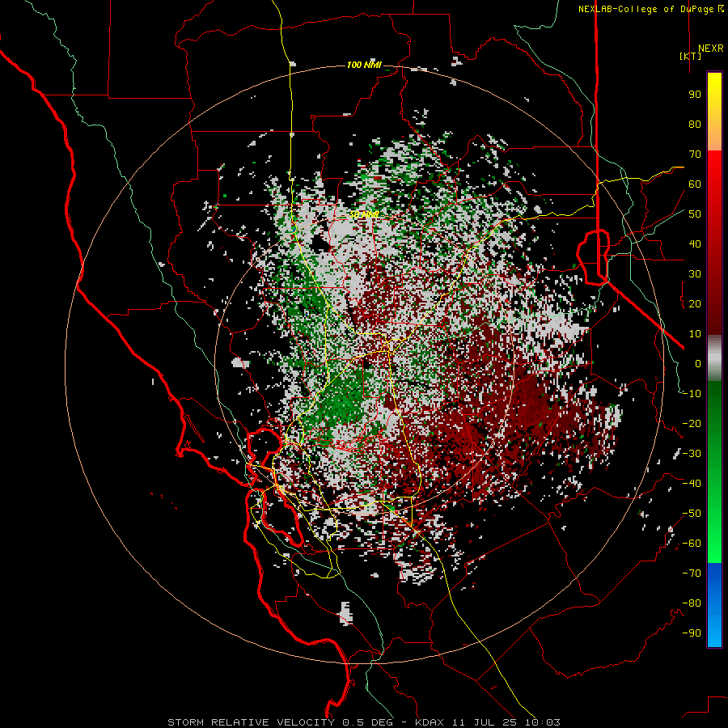Screen dimensions: 728x728
Task: Click the -70 scale label
Action: 692,574
